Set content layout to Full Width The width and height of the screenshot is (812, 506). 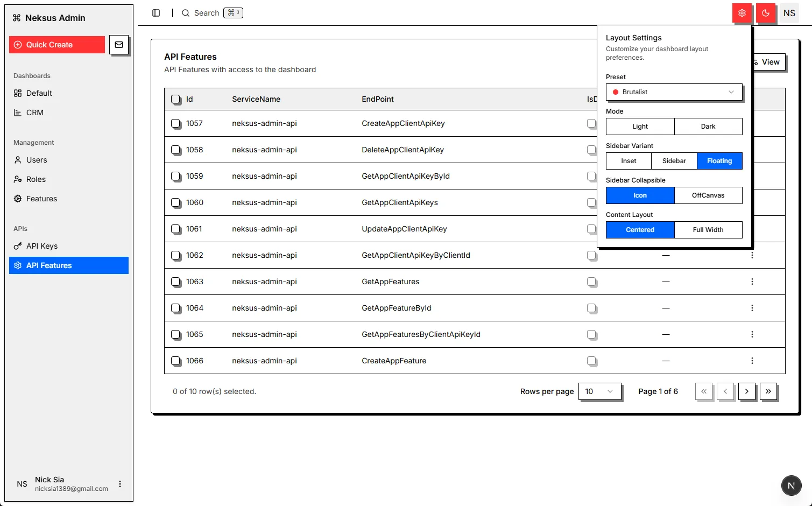coord(708,230)
